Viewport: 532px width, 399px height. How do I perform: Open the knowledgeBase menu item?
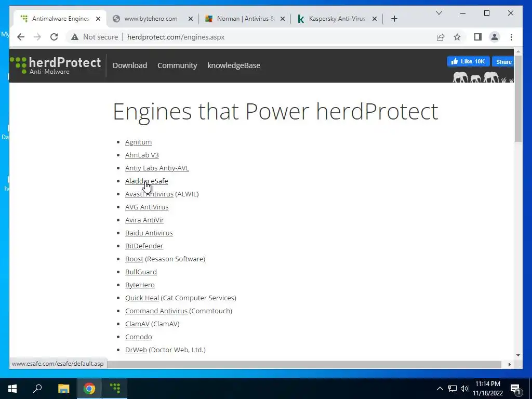pyautogui.click(x=234, y=65)
